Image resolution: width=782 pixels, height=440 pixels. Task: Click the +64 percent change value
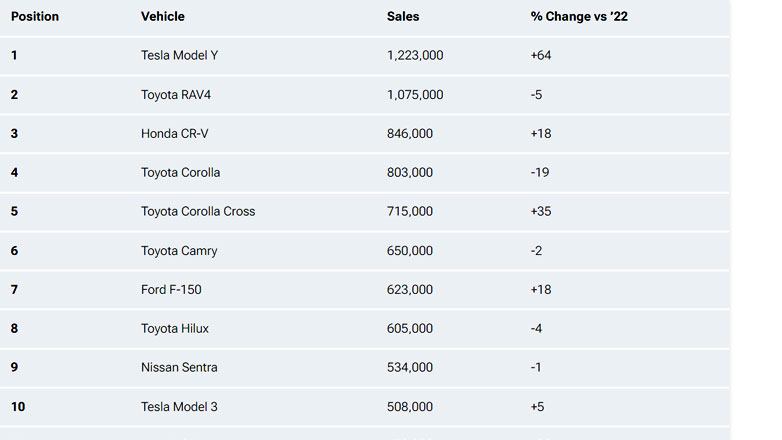pos(541,56)
